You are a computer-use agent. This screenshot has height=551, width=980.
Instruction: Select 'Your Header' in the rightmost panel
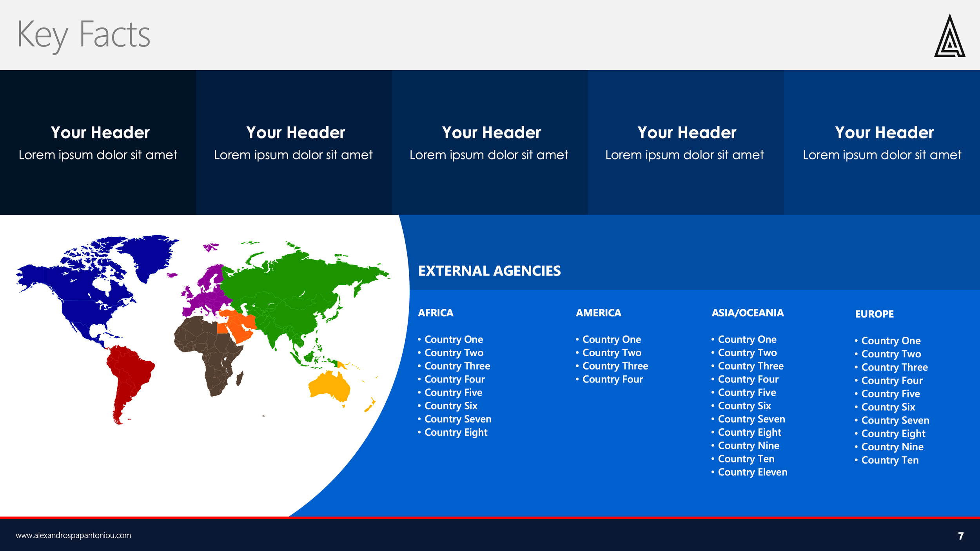[884, 133]
